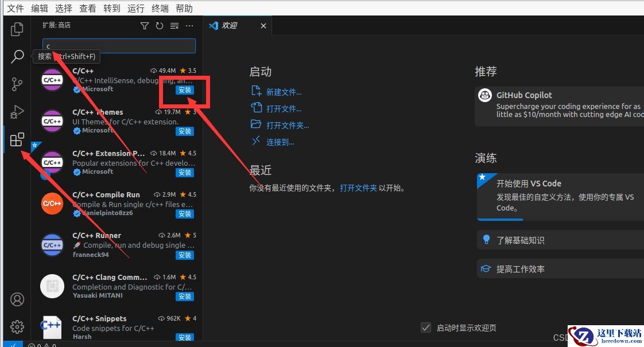The width and height of the screenshot is (644, 347).
Task: Open the 终端 menu
Action: 160,8
